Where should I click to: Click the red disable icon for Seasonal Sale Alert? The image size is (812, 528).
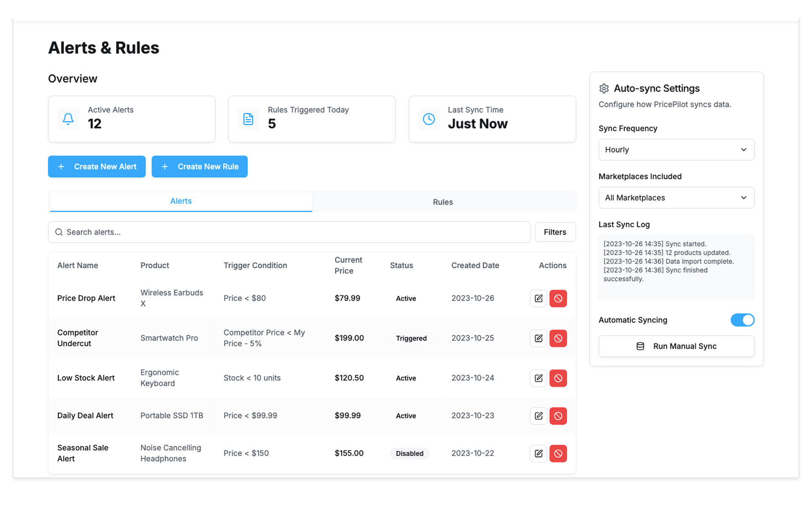pos(558,453)
